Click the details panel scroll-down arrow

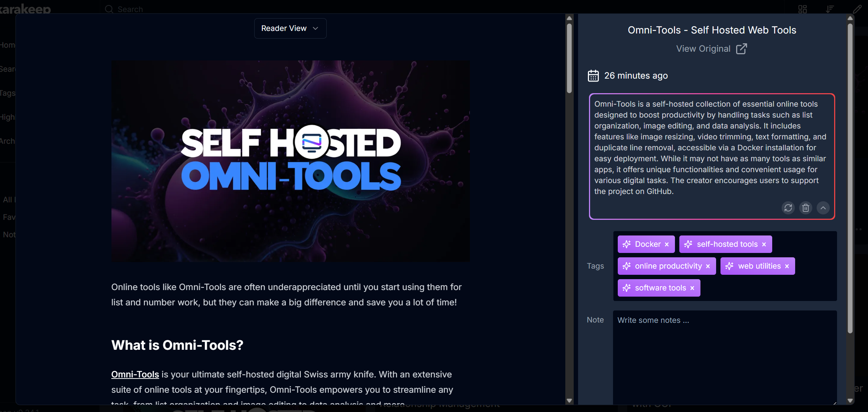850,400
